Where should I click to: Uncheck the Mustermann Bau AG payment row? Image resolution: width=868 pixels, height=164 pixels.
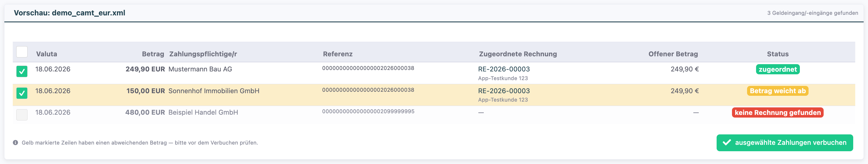(22, 71)
